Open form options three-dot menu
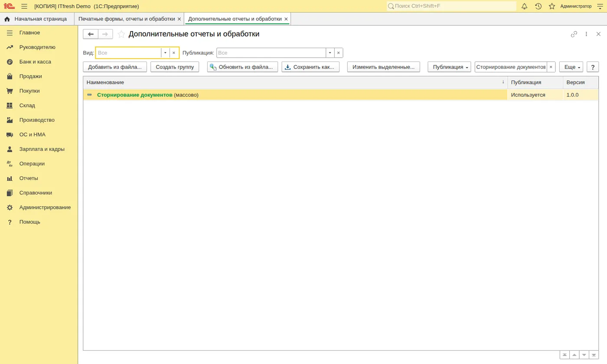 click(x=586, y=34)
